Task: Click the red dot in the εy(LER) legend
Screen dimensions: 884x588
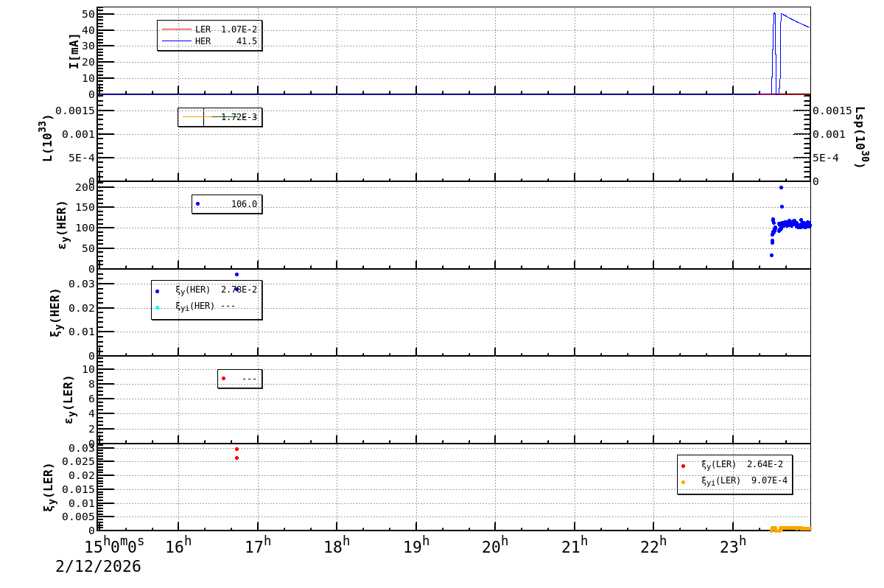Action: click(223, 379)
